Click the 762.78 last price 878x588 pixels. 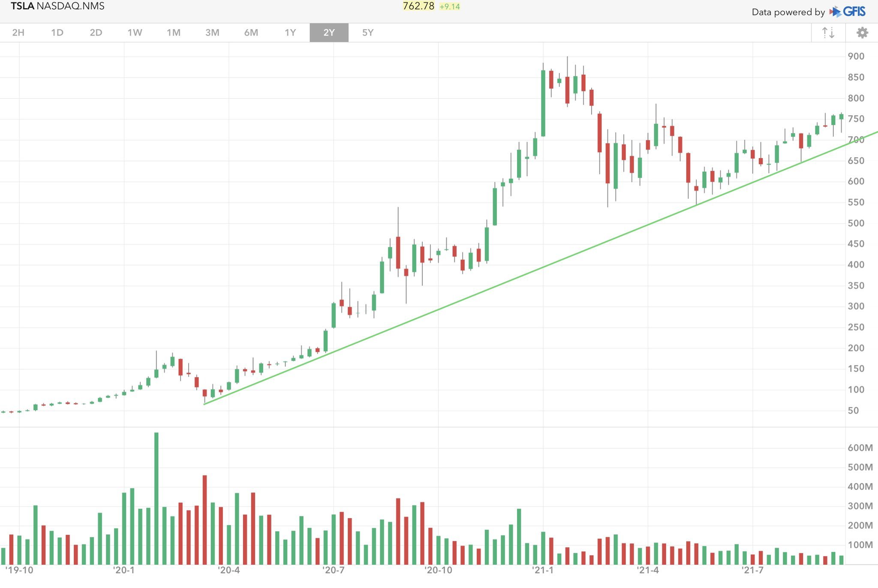(418, 6)
